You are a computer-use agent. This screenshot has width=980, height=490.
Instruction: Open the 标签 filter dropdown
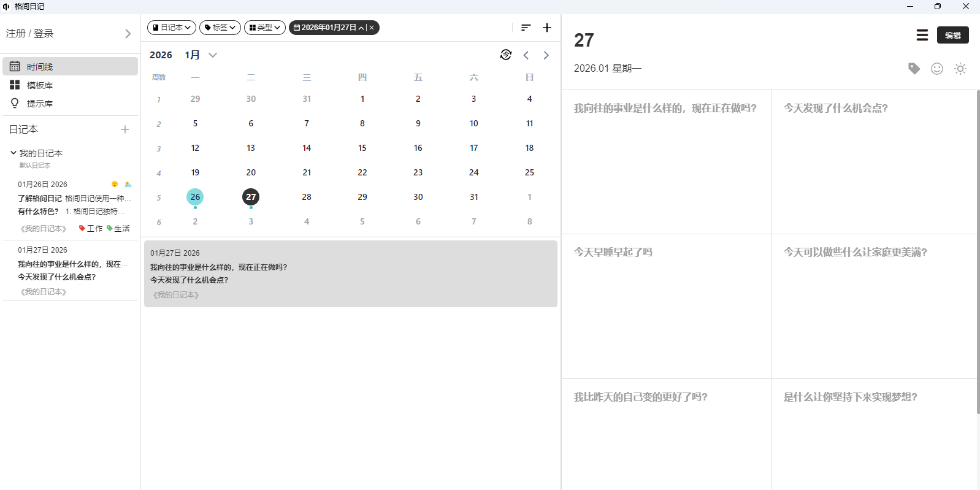220,28
